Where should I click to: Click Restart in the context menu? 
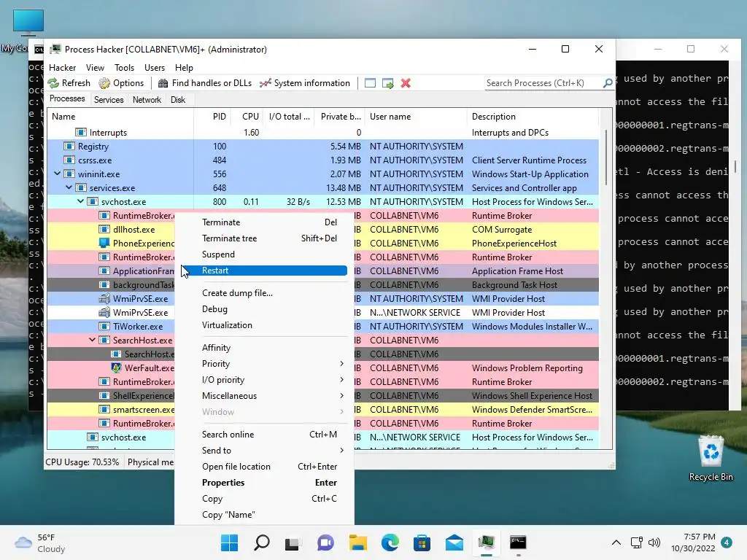pos(264,271)
